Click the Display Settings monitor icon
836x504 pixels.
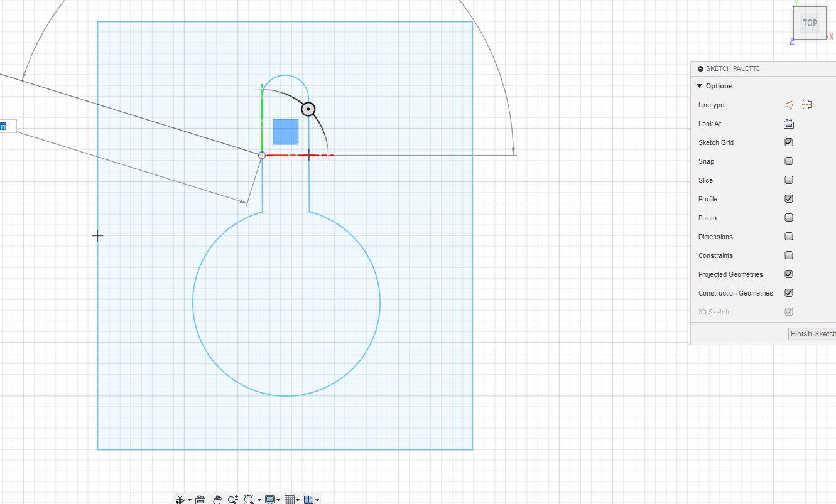point(270,500)
